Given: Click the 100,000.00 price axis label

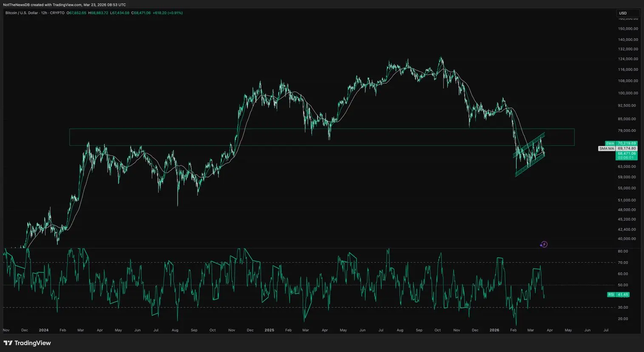Looking at the screenshot, I should [x=628, y=93].
